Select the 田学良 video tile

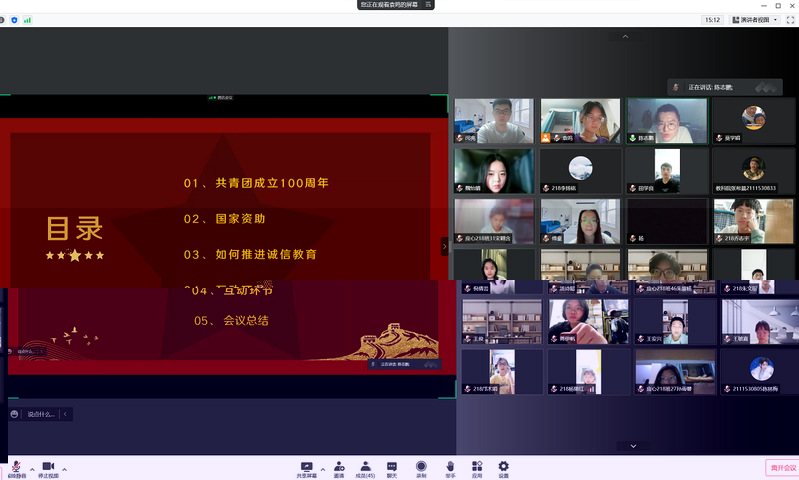click(x=667, y=171)
